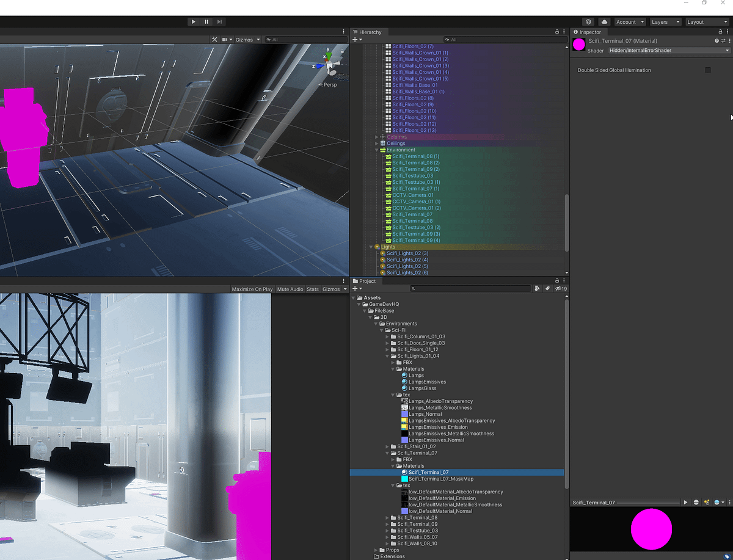Open the Shader dropdown showing Hidden/InternalErrorShader
The image size is (733, 560).
[669, 50]
